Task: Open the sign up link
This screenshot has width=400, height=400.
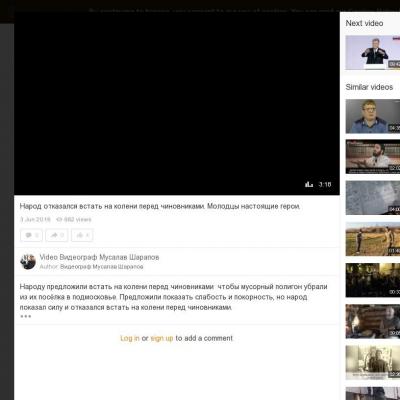Action: point(162,338)
